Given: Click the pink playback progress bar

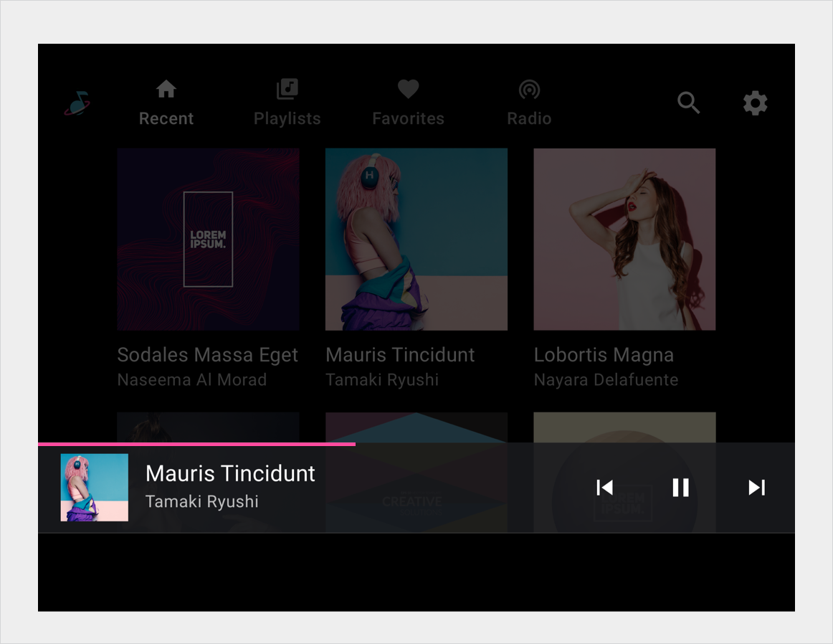Looking at the screenshot, I should click(x=196, y=445).
